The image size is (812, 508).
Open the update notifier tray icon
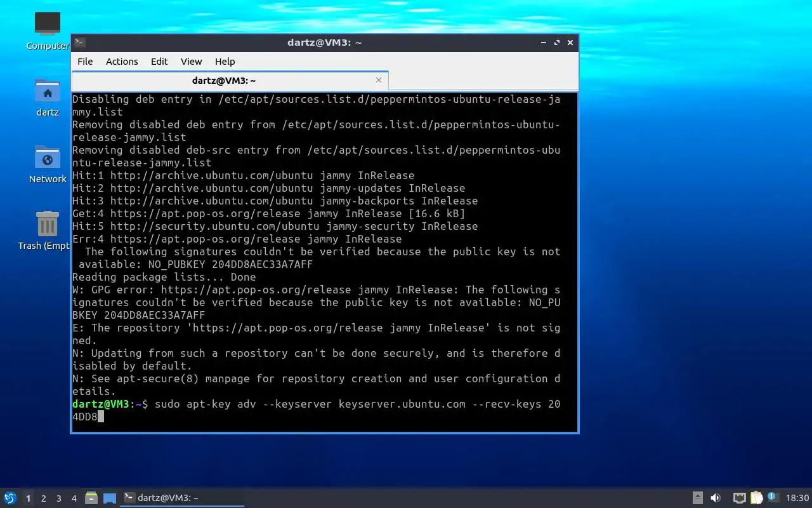773,497
